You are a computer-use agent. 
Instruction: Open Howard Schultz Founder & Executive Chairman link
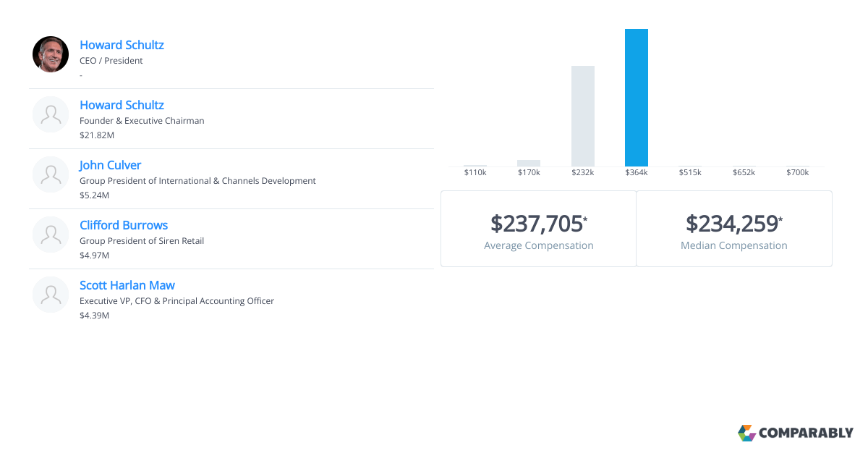click(x=122, y=105)
